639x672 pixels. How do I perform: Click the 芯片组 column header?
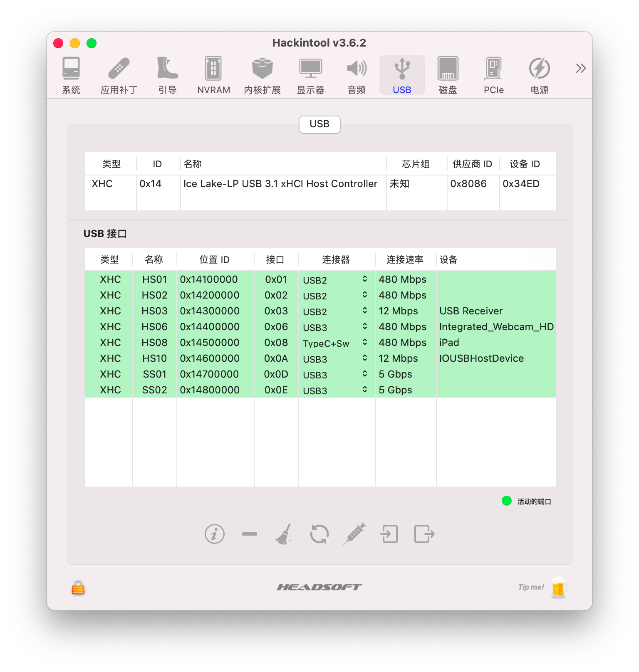click(416, 164)
